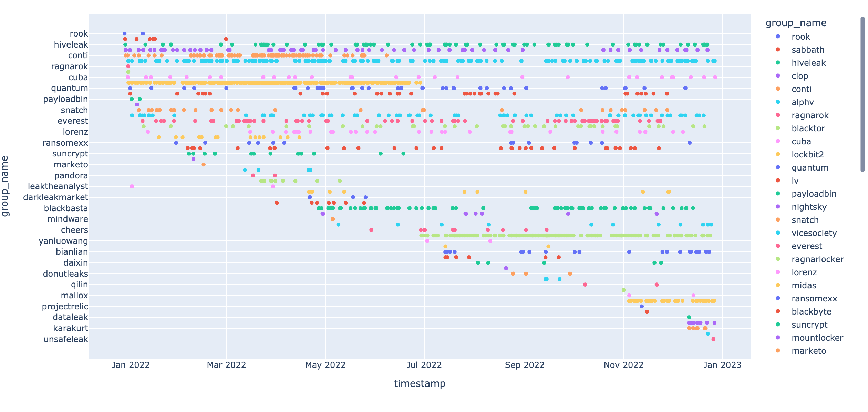Toggle conti legend entry

pos(802,89)
